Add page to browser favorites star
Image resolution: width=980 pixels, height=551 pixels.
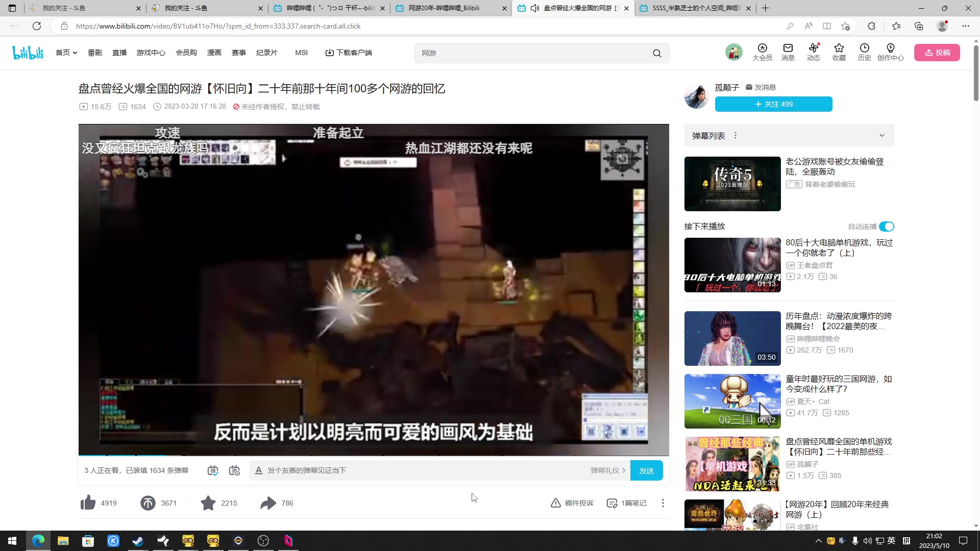point(845,26)
